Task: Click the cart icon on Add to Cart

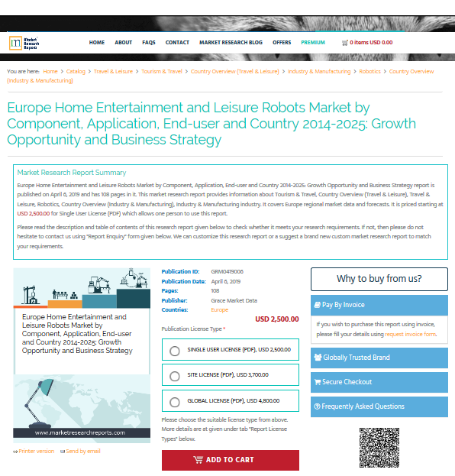Action: (x=198, y=460)
